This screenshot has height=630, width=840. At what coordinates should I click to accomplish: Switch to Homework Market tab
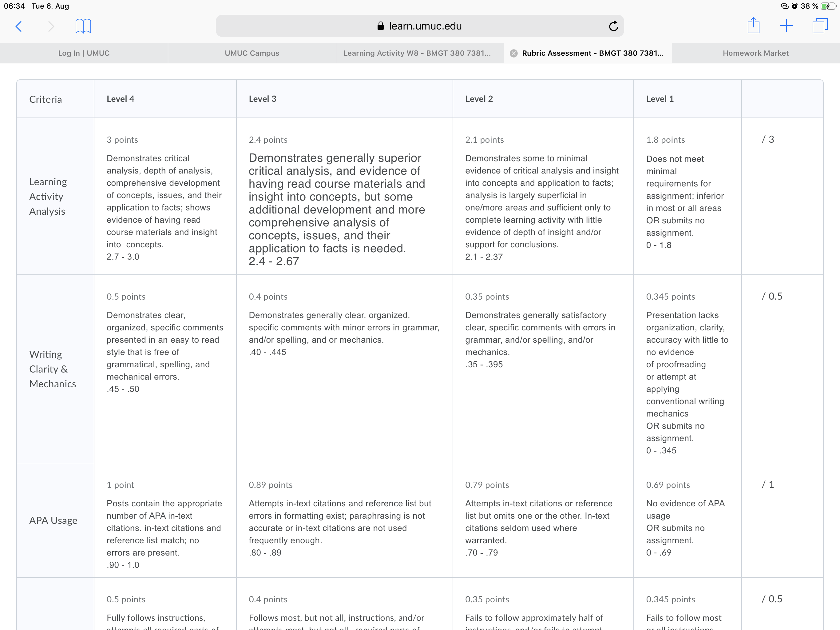coord(756,53)
